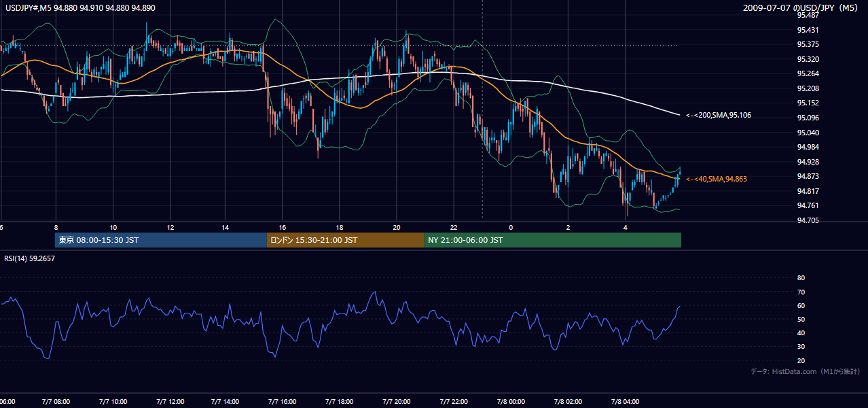This screenshot has height=408, width=868.
Task: Select the ロンドン 15:30-21:00 JST session bar
Action: coord(346,240)
